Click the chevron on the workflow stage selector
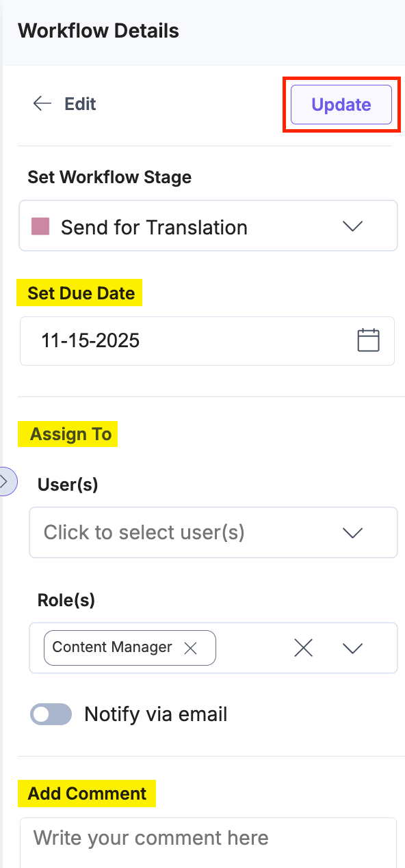 pos(352,226)
